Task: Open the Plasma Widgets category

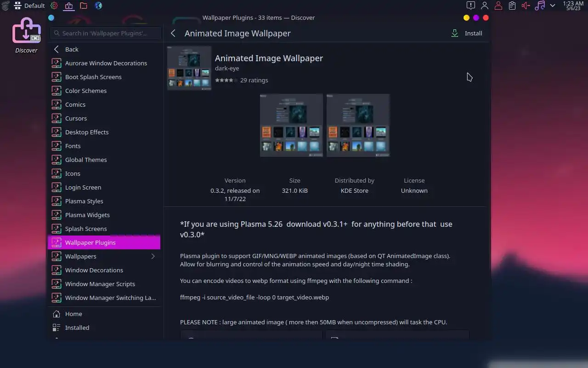Action: click(x=104, y=215)
